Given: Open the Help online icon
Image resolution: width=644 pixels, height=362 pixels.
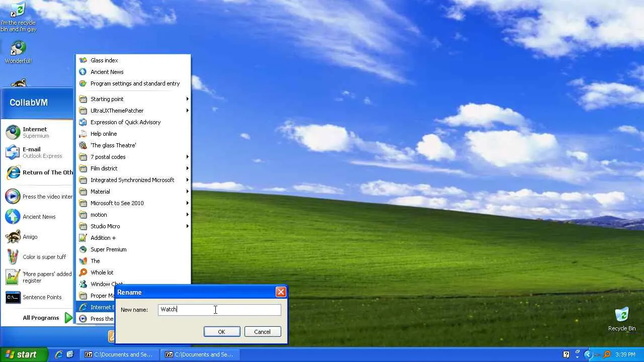Looking at the screenshot, I should tap(83, 134).
